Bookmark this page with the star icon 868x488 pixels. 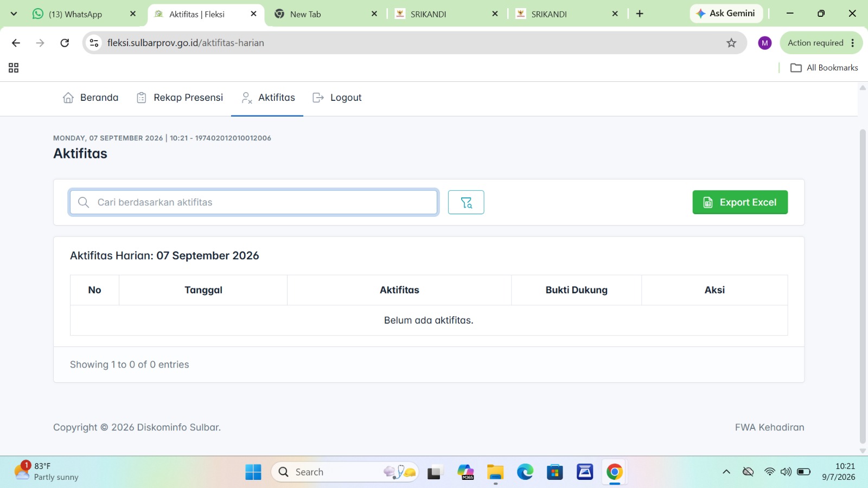pyautogui.click(x=731, y=43)
